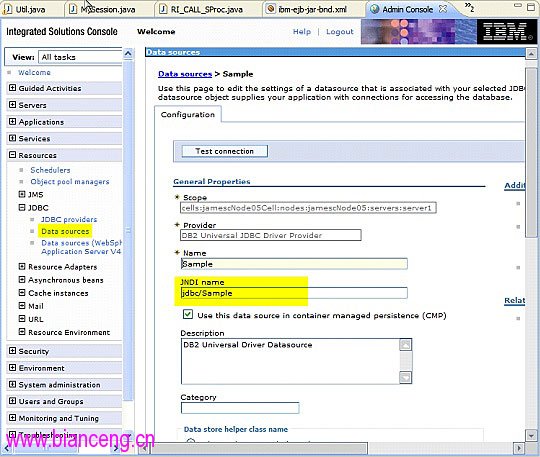Expand the Resource Adapters node
Screen dimensions: 540x457
coord(22,266)
